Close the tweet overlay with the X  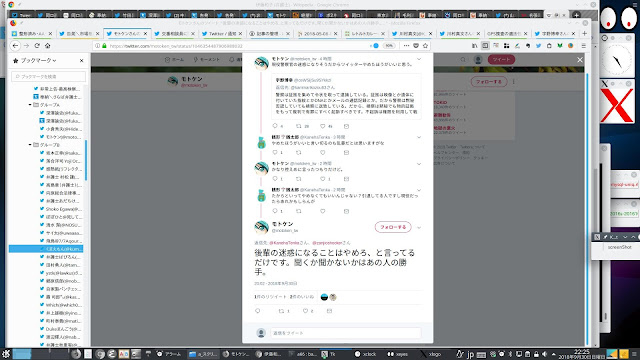580,60
